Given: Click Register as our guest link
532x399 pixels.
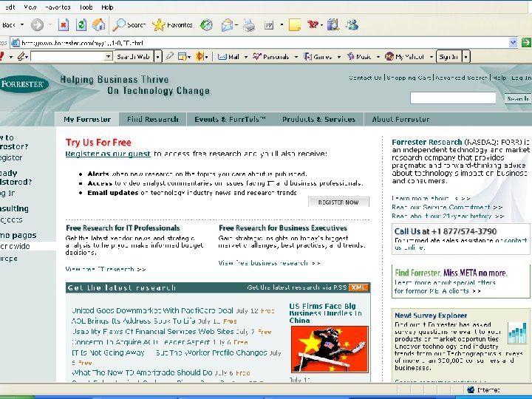Looking at the screenshot, I should (108, 154).
